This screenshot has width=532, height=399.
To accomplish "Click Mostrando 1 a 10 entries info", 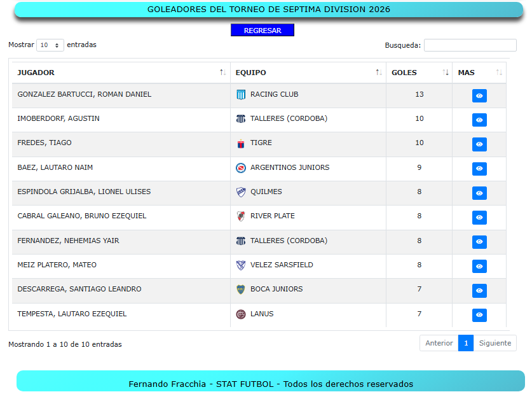I will click(65, 344).
